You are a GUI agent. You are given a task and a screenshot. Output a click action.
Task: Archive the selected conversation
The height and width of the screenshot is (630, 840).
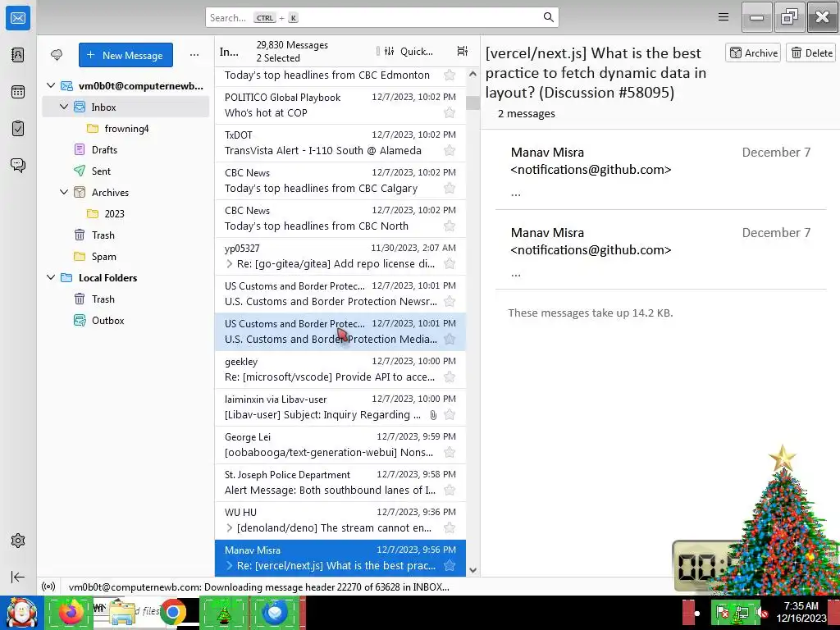(753, 52)
